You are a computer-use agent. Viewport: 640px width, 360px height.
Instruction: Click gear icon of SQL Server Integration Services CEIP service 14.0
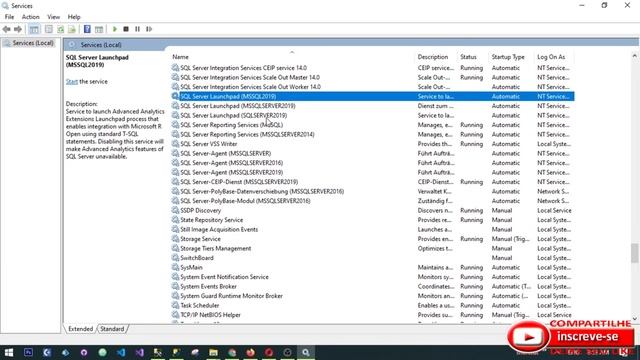tap(175, 68)
